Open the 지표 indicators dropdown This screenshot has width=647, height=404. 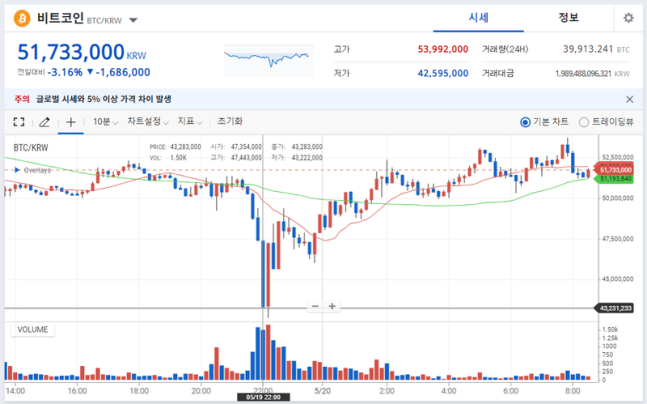pyautogui.click(x=190, y=122)
